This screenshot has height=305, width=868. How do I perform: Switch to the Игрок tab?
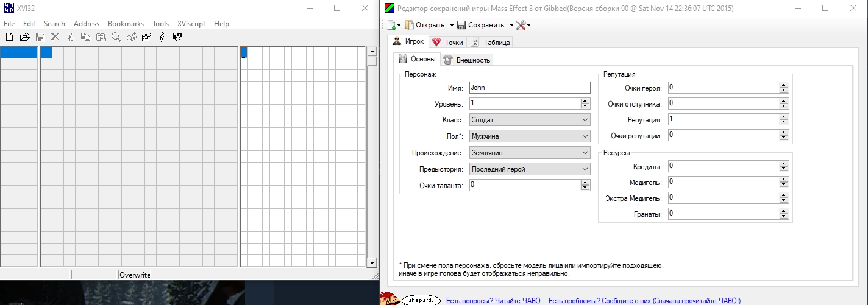coord(408,41)
